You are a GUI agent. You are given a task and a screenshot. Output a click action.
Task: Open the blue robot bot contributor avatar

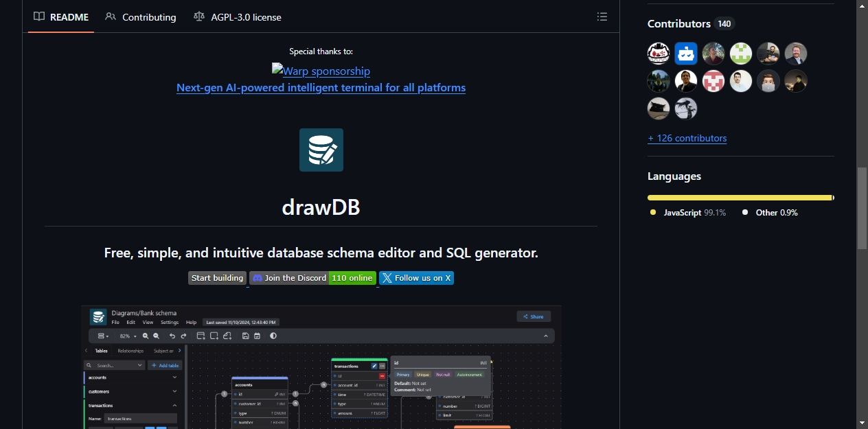click(686, 54)
